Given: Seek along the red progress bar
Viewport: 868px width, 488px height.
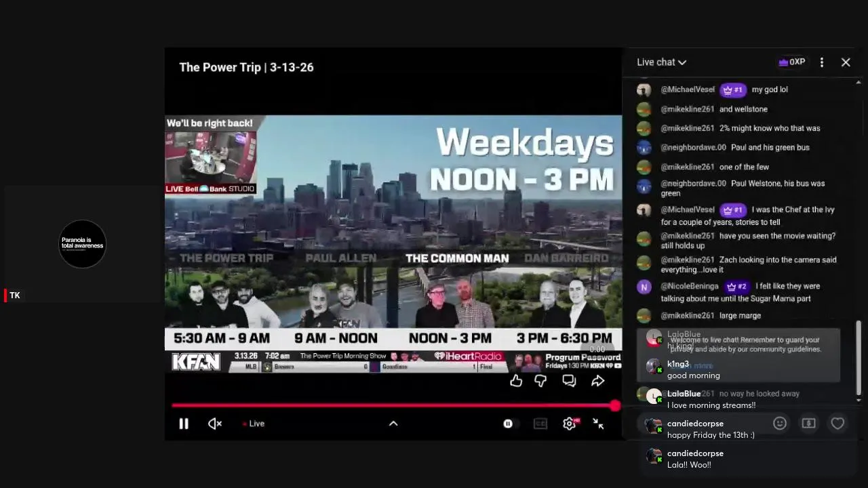Looking at the screenshot, I should 393,405.
